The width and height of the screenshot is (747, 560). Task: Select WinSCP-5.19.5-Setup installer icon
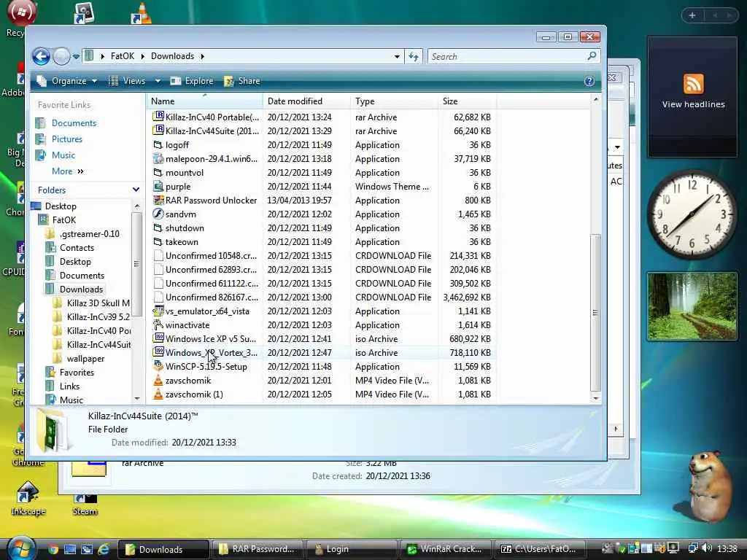pos(158,366)
